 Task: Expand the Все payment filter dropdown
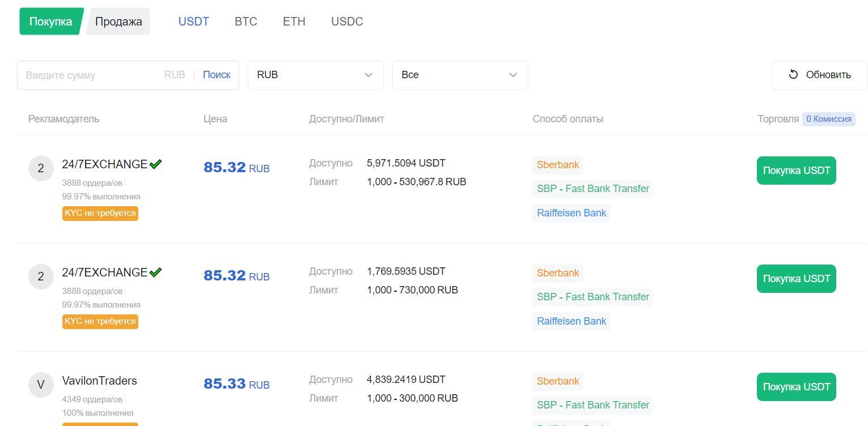coord(460,75)
